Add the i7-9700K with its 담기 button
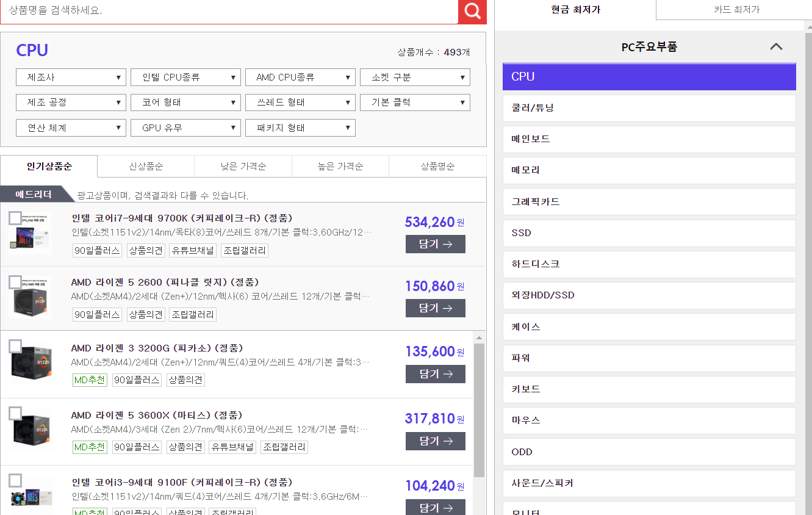 click(x=436, y=244)
